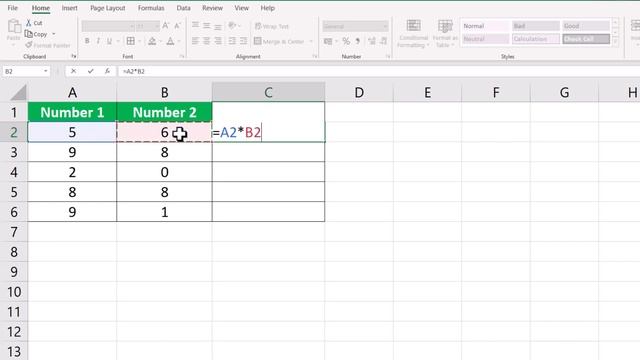Click the Borders grid icon

131,41
